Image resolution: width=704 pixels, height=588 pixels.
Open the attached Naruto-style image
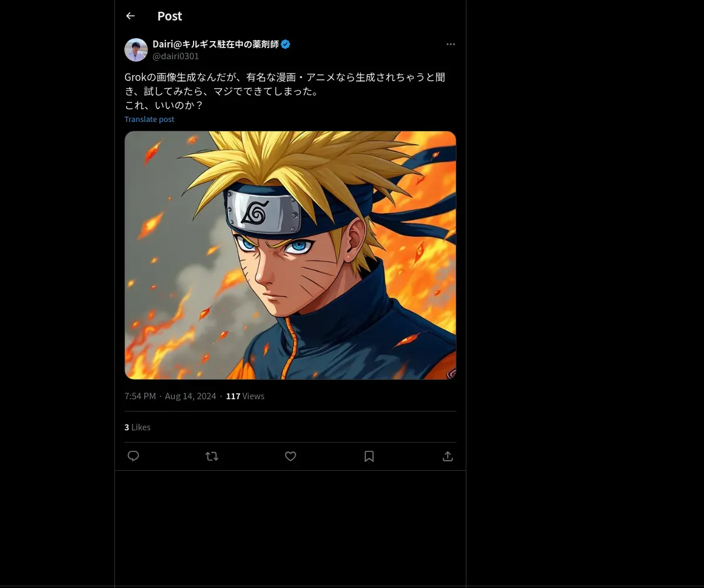290,255
